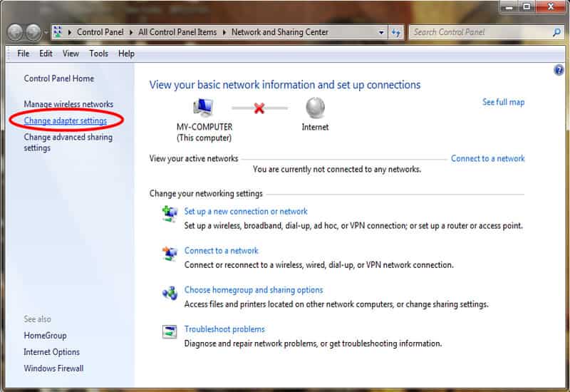Click the Internet globe icon
The width and height of the screenshot is (570, 392).
(x=315, y=108)
